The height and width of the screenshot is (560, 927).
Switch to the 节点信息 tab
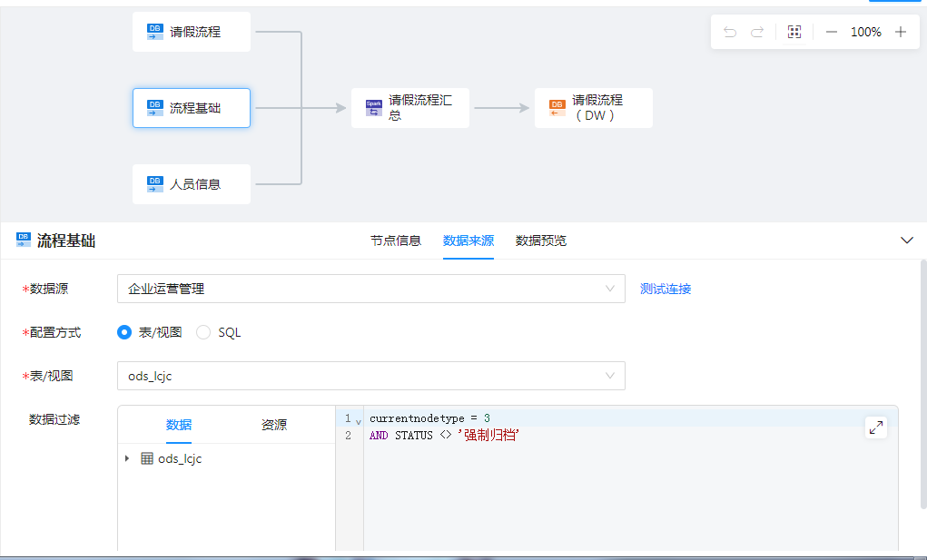click(x=395, y=241)
